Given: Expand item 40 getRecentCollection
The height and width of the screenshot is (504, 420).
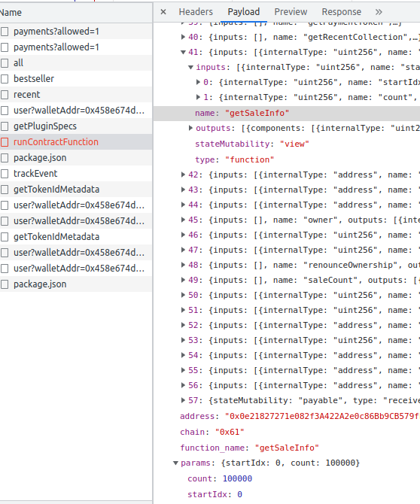Looking at the screenshot, I should 183,37.
